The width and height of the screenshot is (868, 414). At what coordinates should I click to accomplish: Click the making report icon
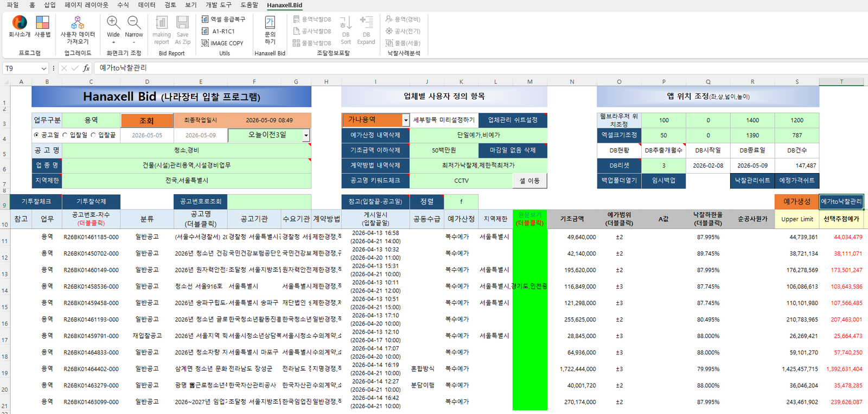click(x=162, y=30)
